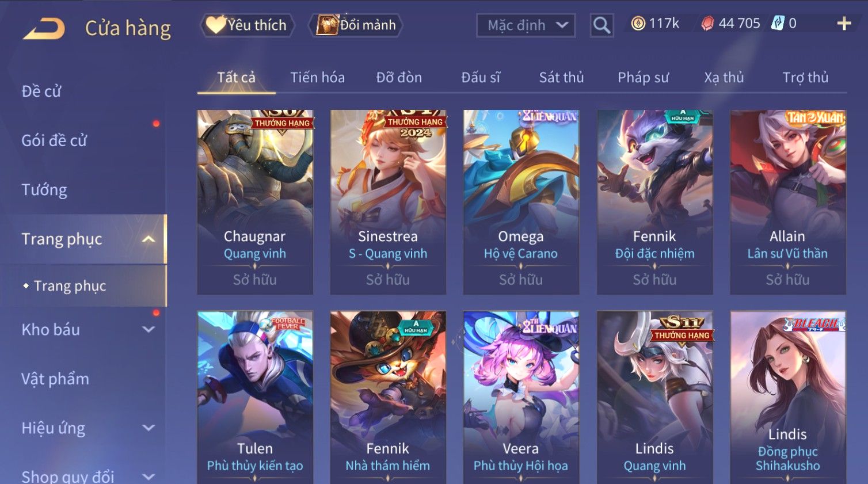Tap the blue voucher currency icon
Image resolution: width=868 pixels, height=484 pixels.
pos(778,23)
